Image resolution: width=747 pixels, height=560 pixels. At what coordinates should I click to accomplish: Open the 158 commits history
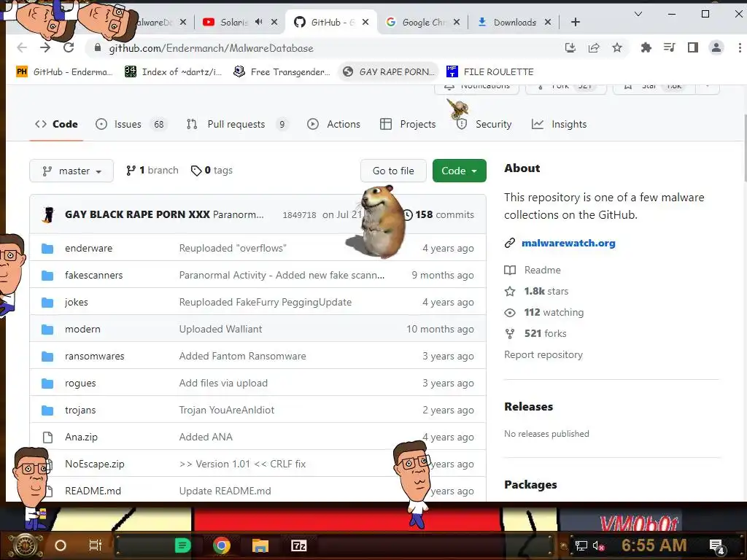tap(438, 215)
